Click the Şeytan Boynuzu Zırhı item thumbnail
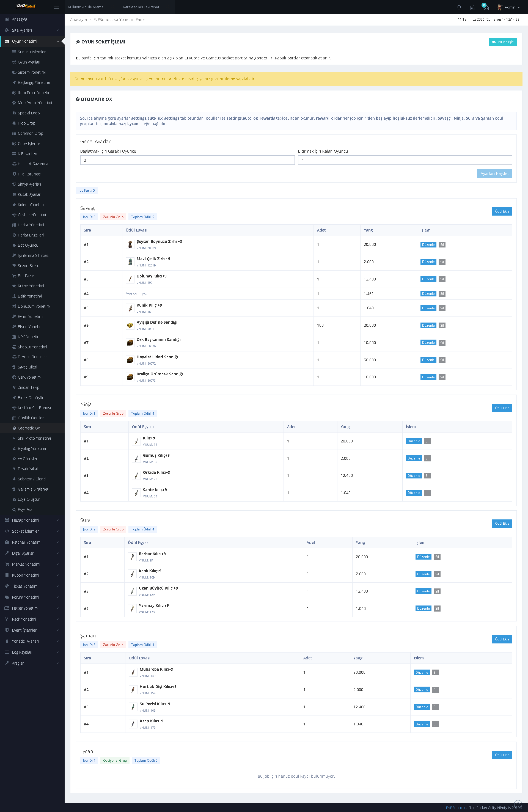Viewport: 528px width, 812px height. (130, 245)
